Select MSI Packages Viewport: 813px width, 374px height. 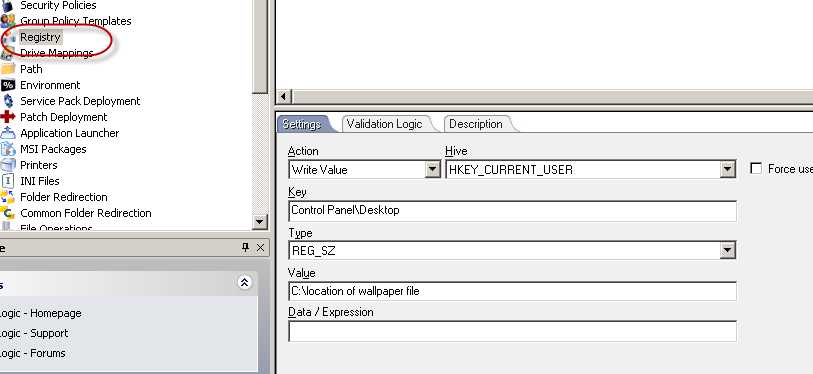coord(53,149)
